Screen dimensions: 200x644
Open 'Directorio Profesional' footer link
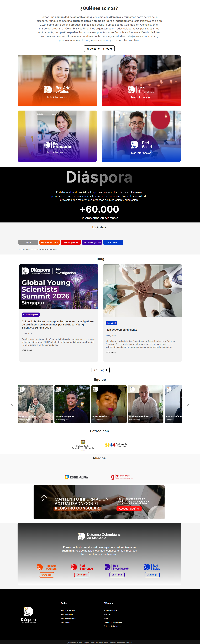pos(113,622)
